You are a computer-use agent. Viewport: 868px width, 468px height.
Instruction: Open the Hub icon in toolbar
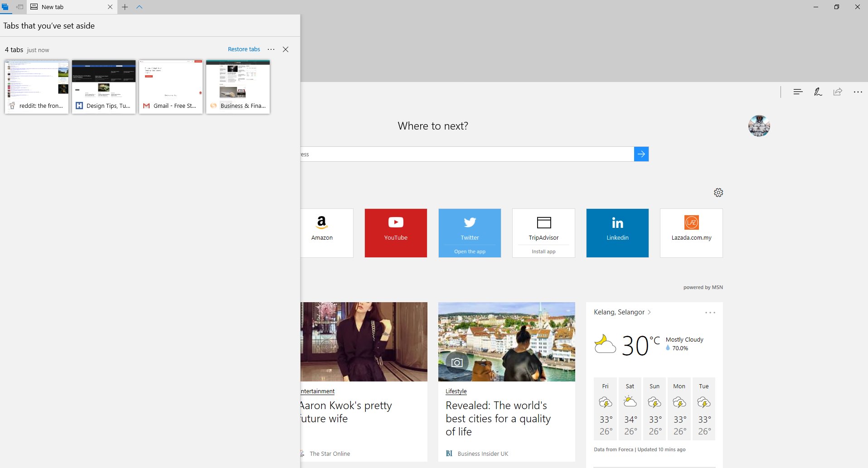coord(798,92)
